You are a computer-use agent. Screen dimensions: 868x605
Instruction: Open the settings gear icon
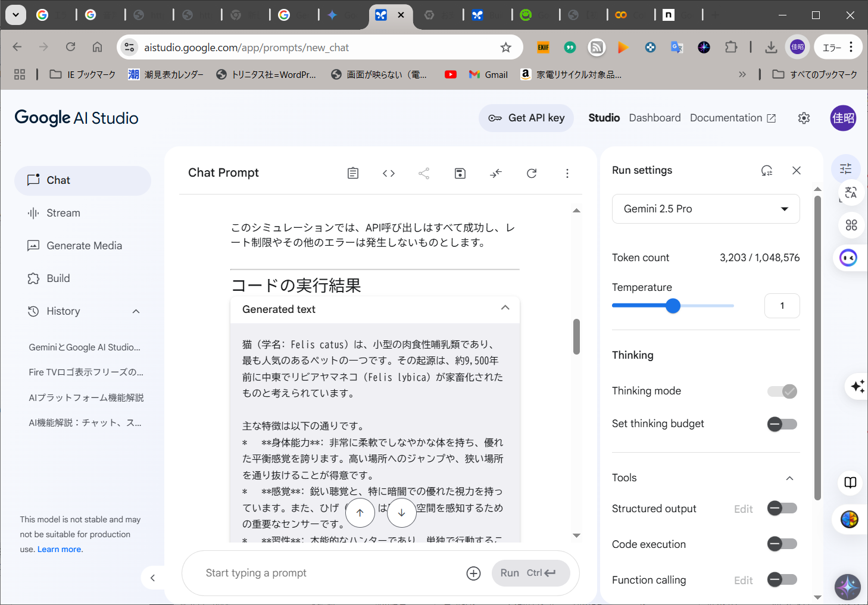pos(804,118)
